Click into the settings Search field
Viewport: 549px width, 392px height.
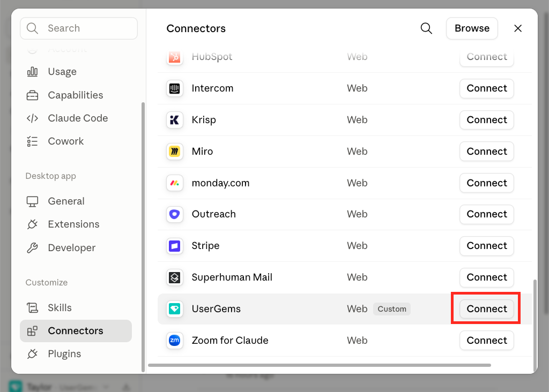(x=79, y=28)
